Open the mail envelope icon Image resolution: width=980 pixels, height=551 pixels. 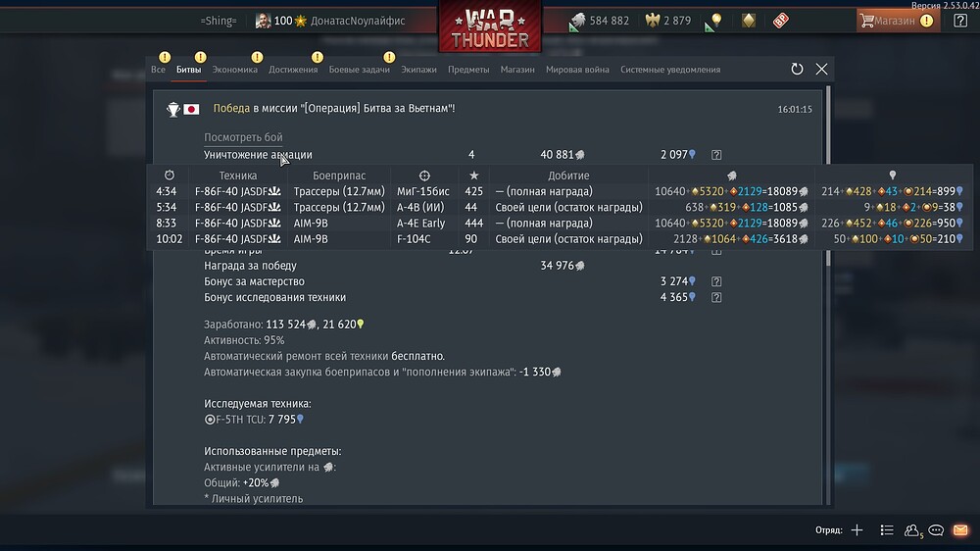(960, 530)
